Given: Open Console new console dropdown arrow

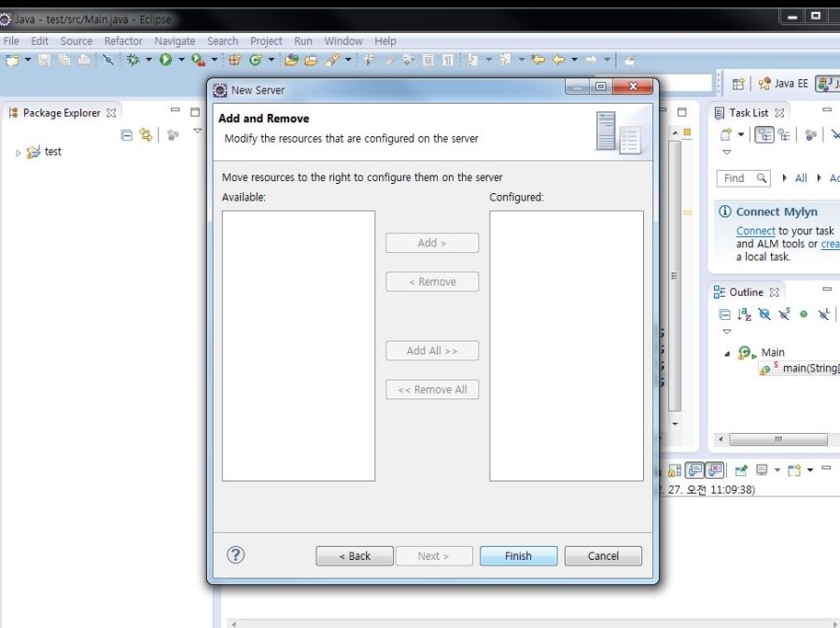Looking at the screenshot, I should (x=810, y=470).
